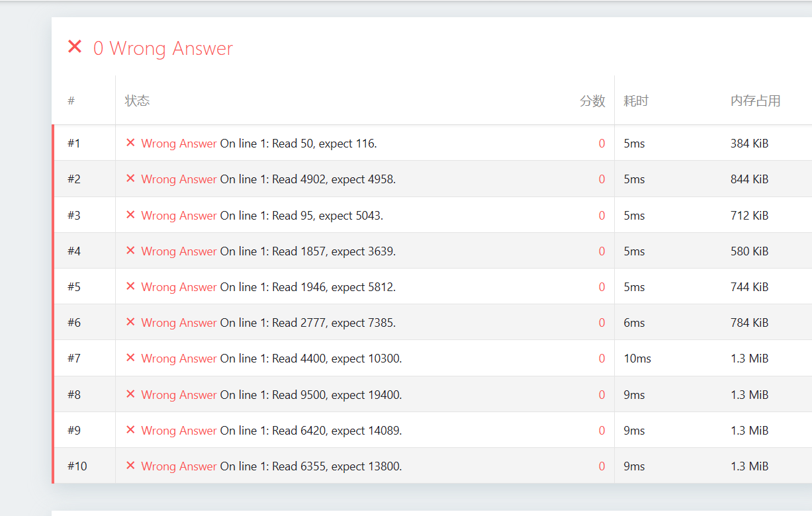Click the 状态 column header
The width and height of the screenshot is (812, 516).
tap(137, 101)
